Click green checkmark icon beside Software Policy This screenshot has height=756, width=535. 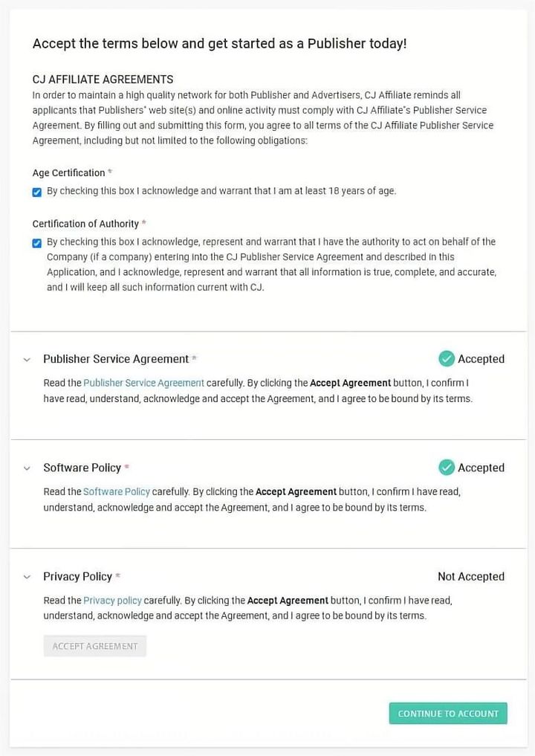(x=447, y=468)
